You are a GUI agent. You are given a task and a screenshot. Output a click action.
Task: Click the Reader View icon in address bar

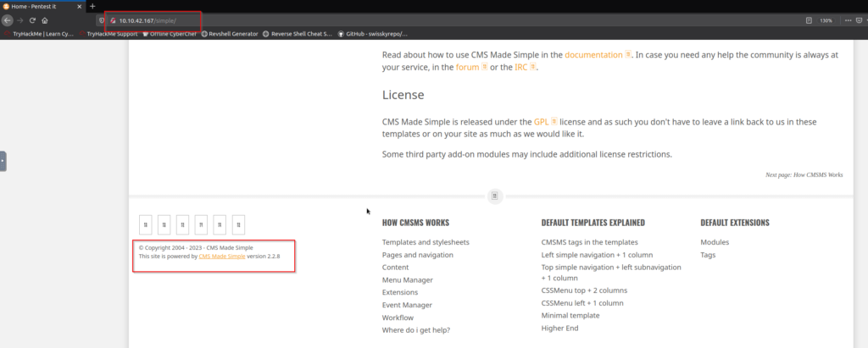click(x=808, y=19)
